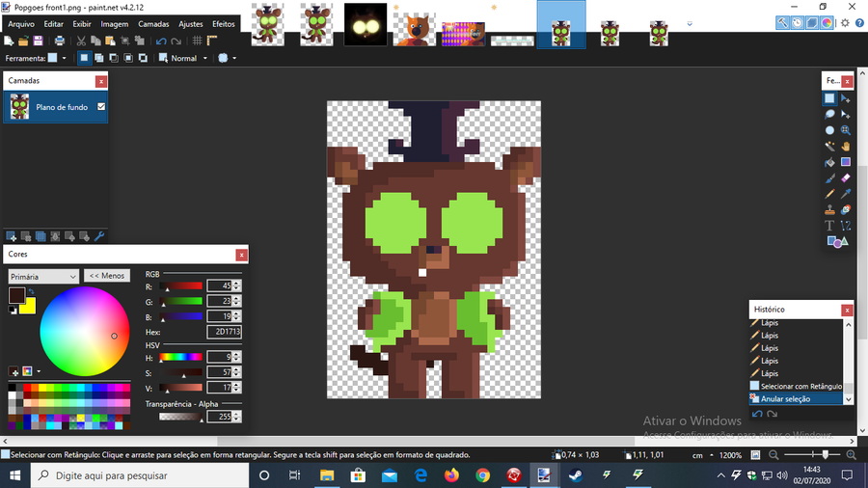Add new layer in Camadas panel
Screen dimensions: 868x488
tap(11, 236)
